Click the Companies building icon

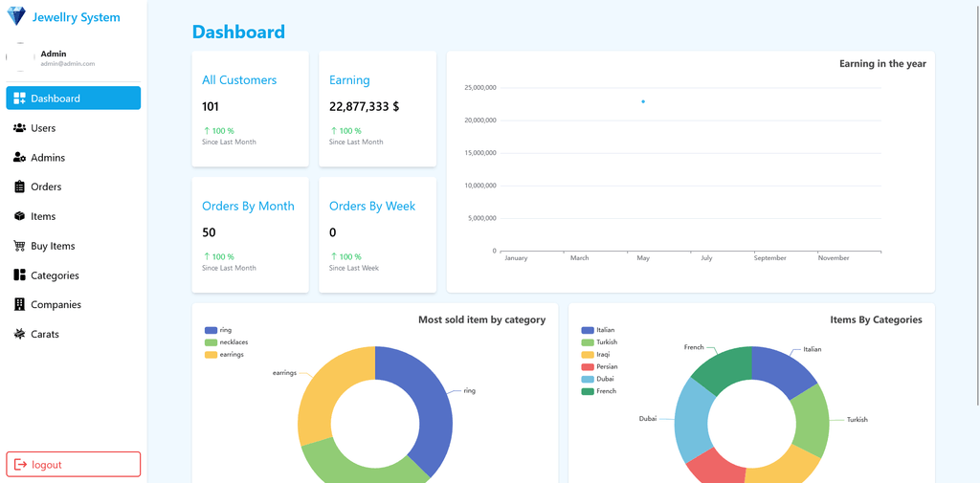click(19, 305)
